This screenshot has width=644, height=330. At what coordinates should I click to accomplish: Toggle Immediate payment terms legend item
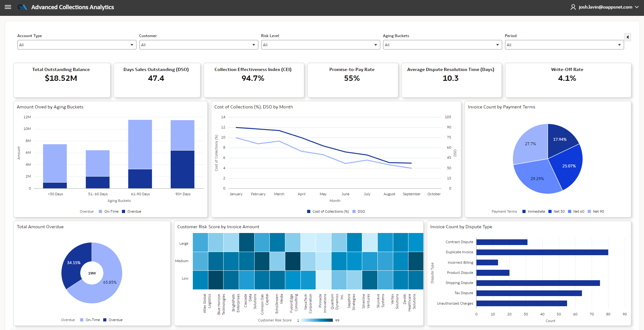534,211
